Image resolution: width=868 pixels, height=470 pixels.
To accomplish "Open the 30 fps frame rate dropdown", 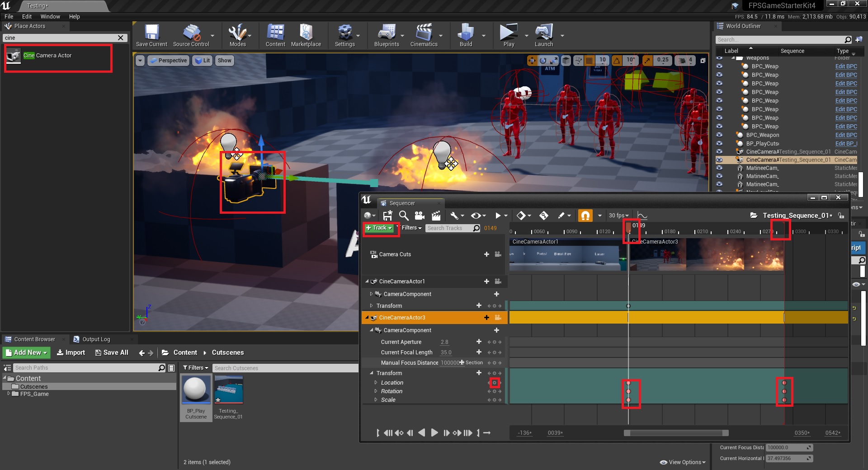I will click(618, 216).
